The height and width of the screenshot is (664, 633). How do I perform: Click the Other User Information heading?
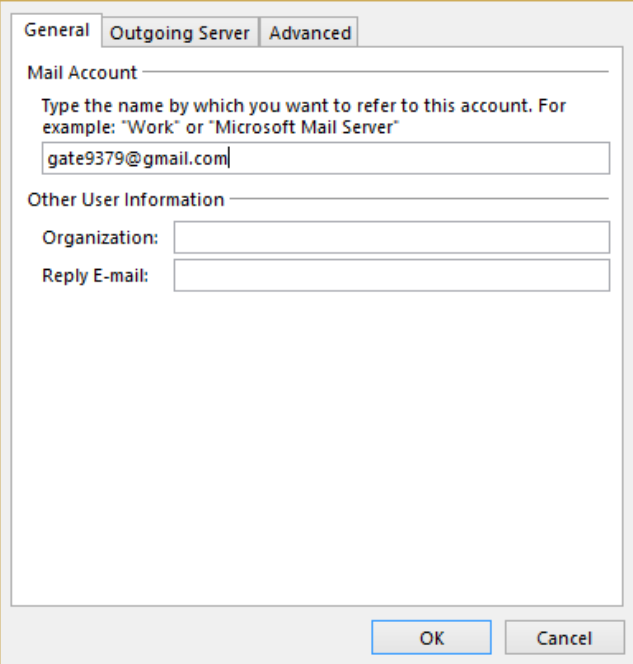pyautogui.click(x=126, y=199)
